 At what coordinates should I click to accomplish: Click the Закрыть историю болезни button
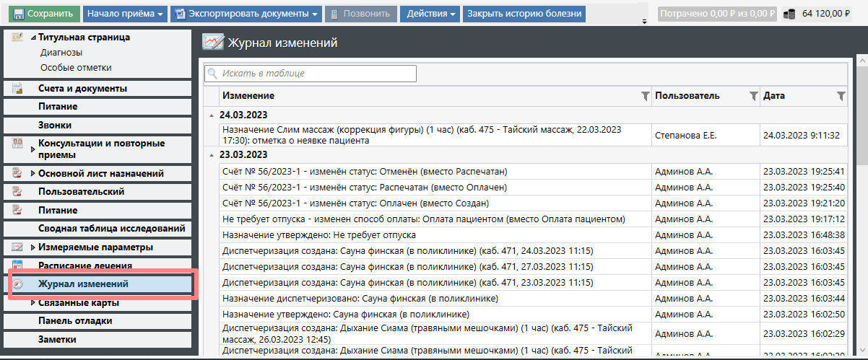(524, 14)
